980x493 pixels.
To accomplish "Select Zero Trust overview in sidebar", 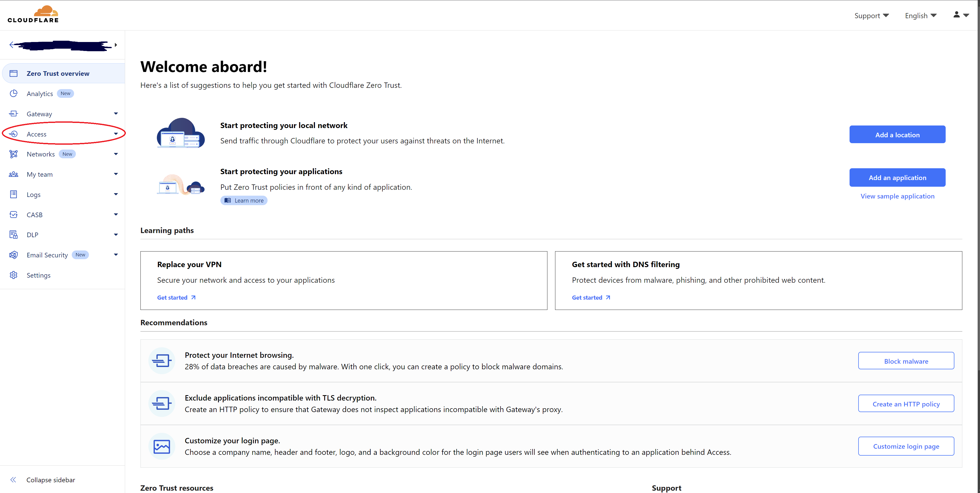I will point(58,73).
